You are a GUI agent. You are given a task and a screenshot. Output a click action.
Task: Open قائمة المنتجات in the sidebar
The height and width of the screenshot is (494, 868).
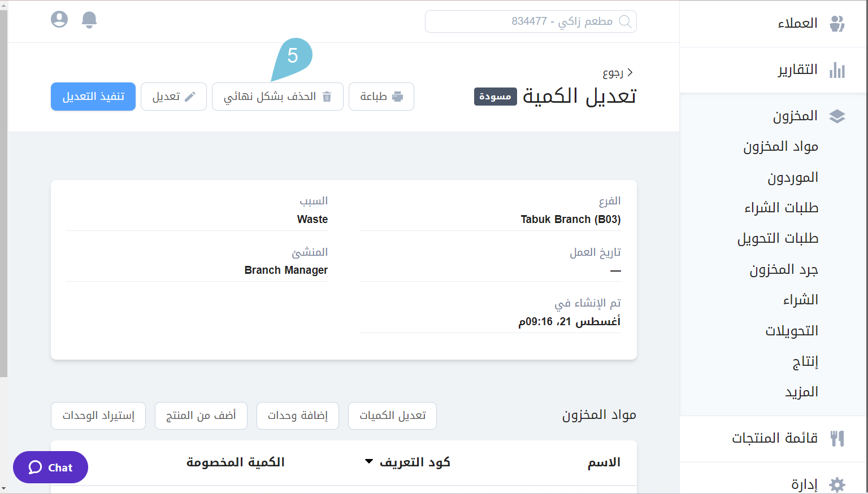coord(774,439)
